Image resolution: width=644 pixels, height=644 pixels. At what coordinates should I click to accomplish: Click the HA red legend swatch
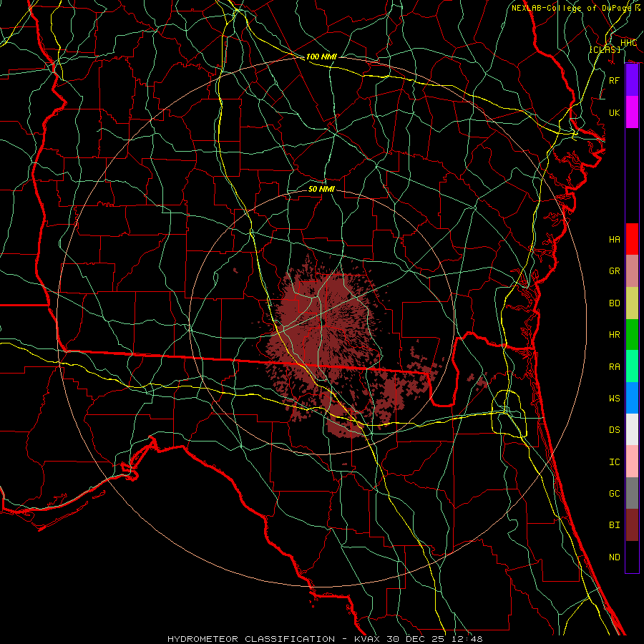click(632, 239)
